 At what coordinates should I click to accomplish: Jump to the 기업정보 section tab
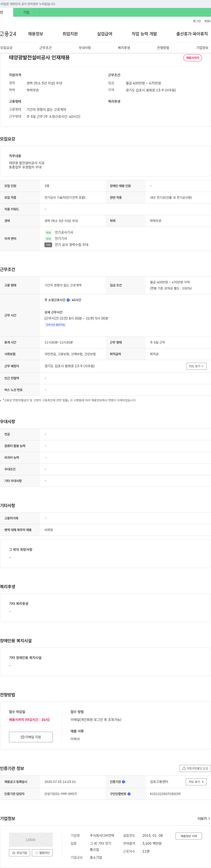[x=202, y=48]
